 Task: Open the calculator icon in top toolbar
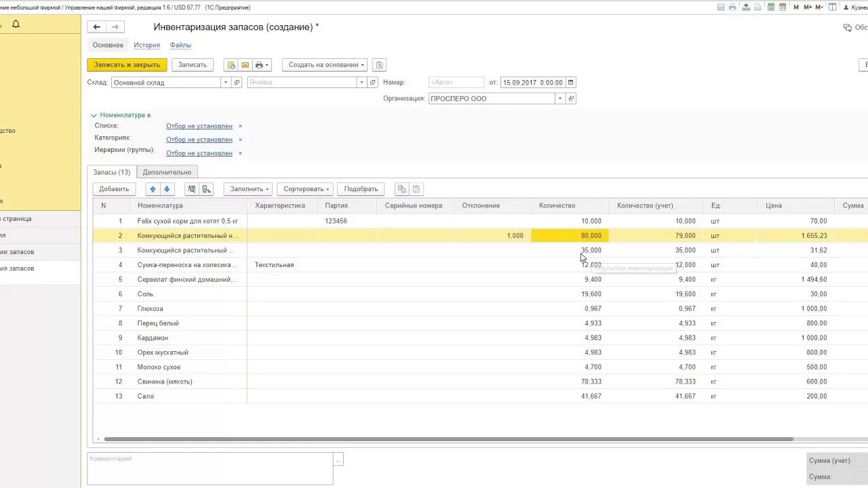(x=770, y=7)
